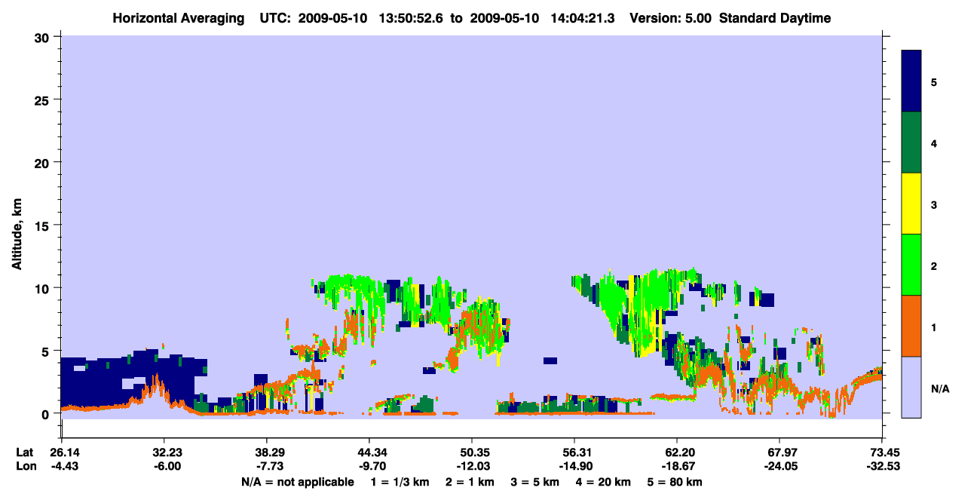Click the orange colorbar segment labeled 1
The height and width of the screenshot is (503, 980).
pos(911,326)
